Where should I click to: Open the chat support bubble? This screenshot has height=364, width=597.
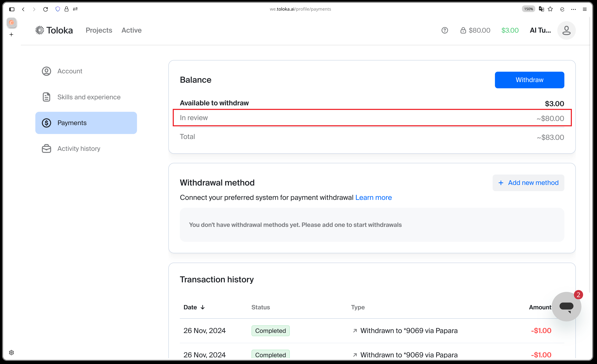coord(566,307)
